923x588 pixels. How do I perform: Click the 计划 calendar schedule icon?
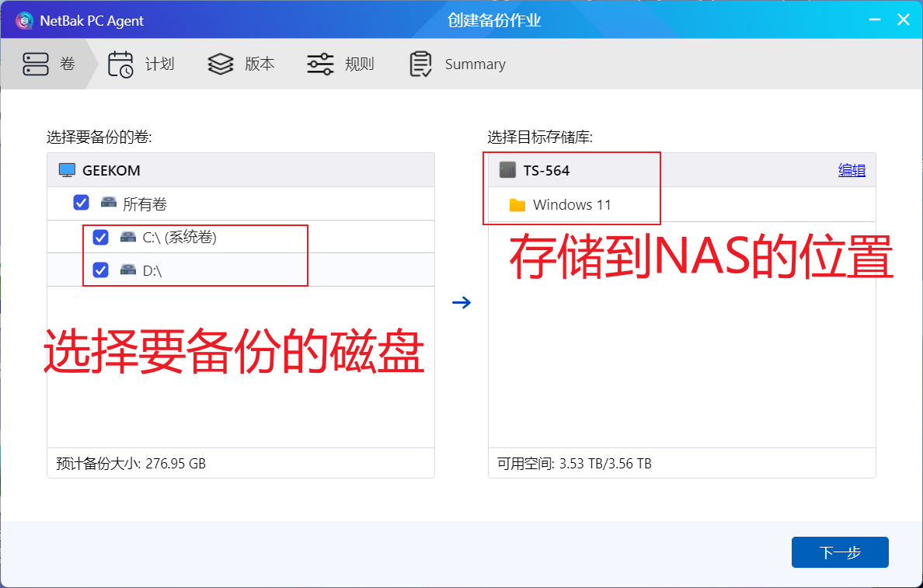coord(120,64)
